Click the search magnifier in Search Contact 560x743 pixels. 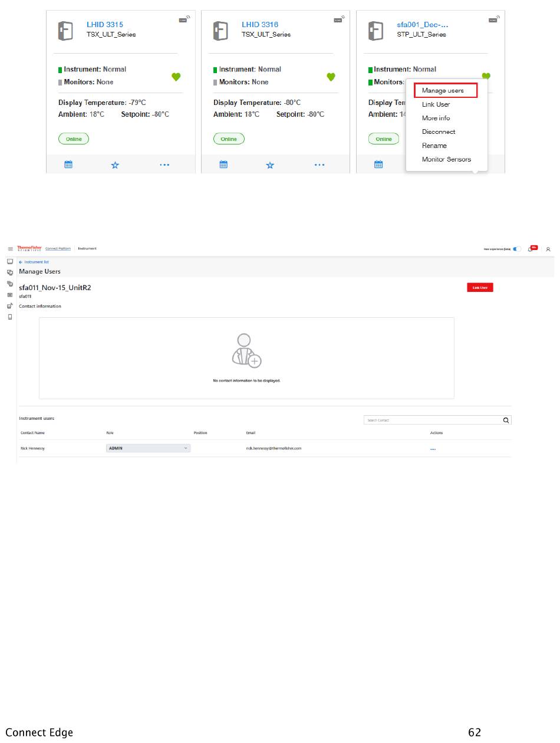(506, 420)
